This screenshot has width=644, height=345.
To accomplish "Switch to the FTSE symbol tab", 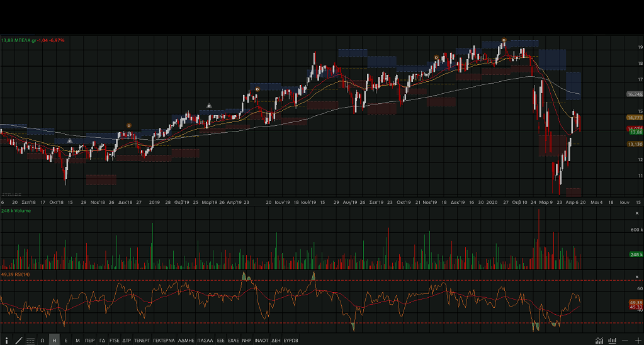I will [x=114, y=340].
